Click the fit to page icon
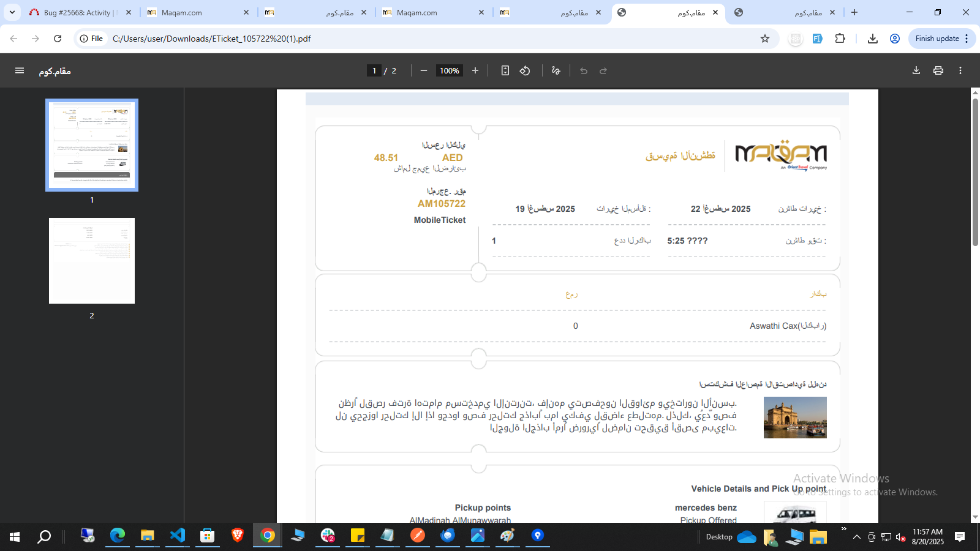The image size is (980, 551). [505, 70]
